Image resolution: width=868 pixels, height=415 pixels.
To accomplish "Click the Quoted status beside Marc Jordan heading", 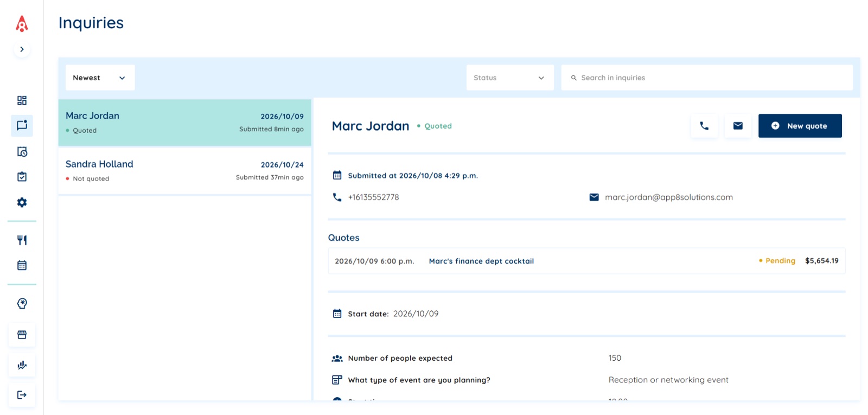I will click(x=435, y=126).
